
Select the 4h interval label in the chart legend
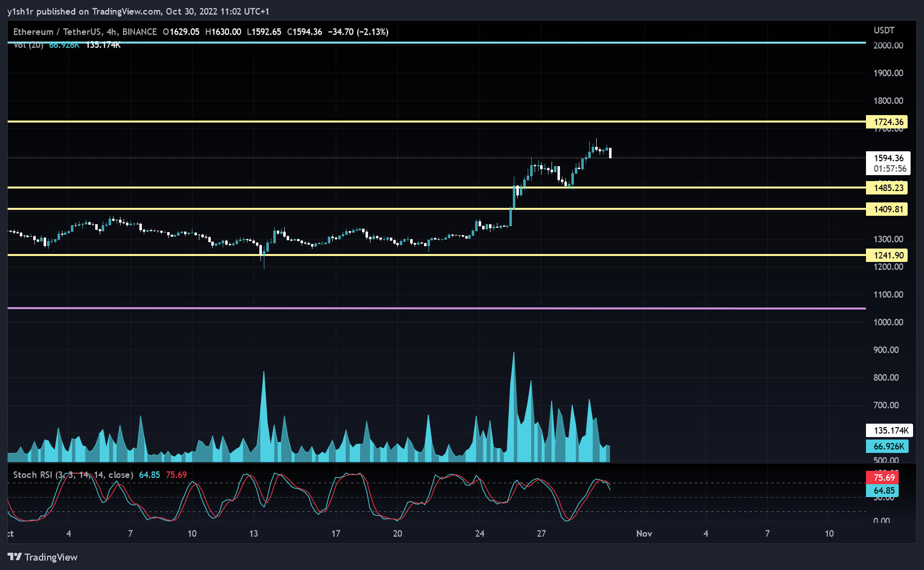[112, 32]
